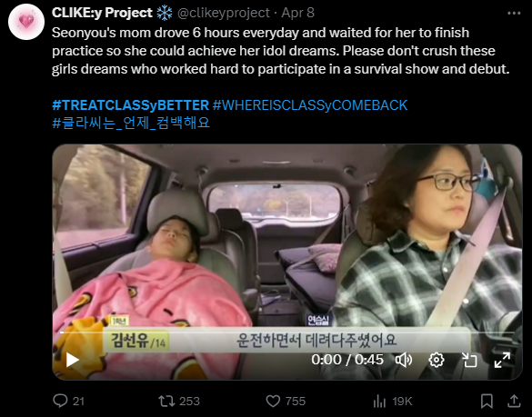Open video settings gear
The image size is (532, 417).
click(437, 360)
